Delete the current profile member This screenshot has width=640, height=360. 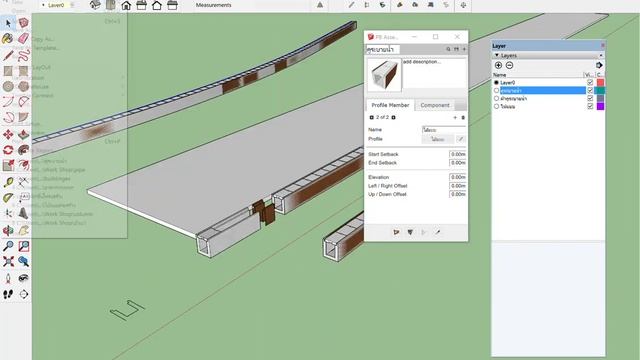(x=463, y=118)
